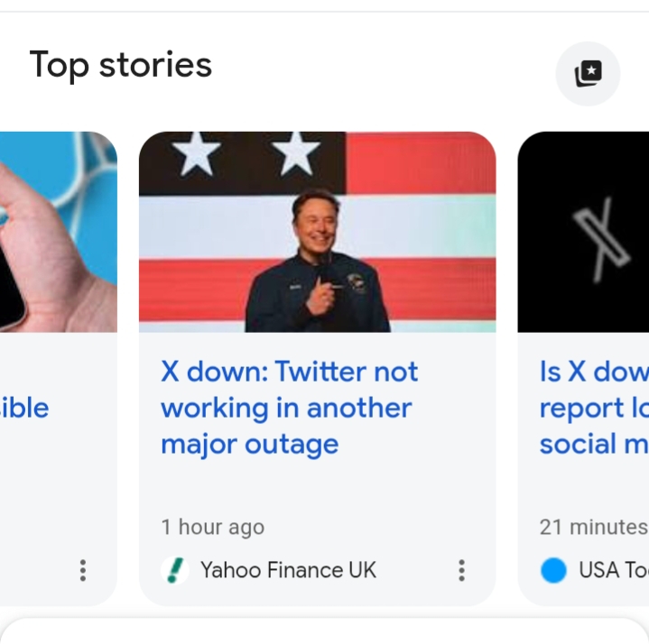This screenshot has width=649, height=644.
Task: Click blank area right of Top stories heading
Action: tap(379, 68)
